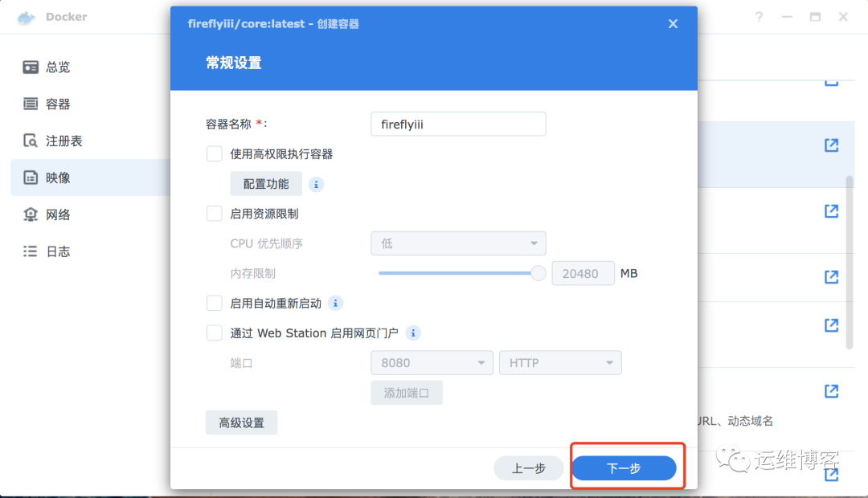Click the Docker whale app icon

pos(26,18)
